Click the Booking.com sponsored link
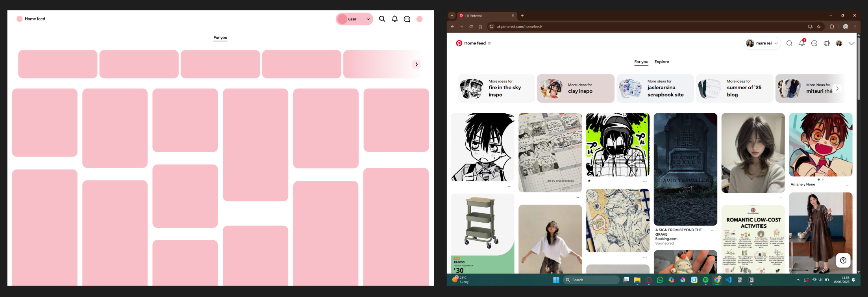868x297 pixels. pos(666,239)
